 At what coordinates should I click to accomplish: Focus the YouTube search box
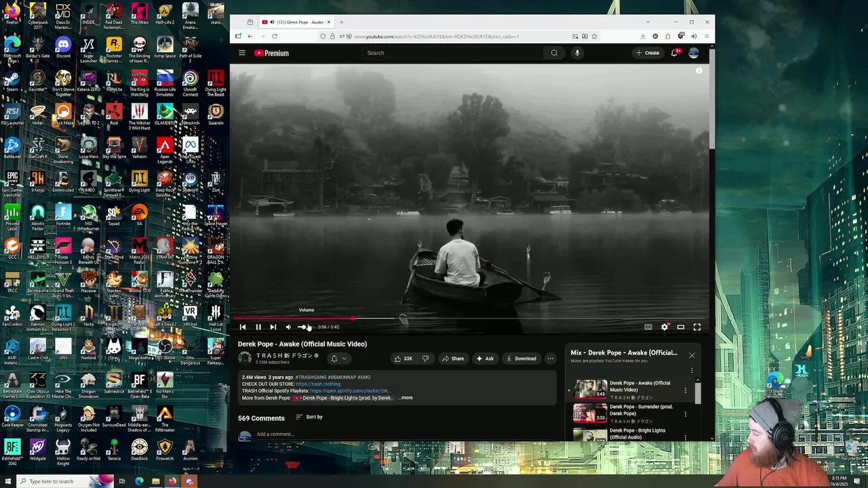(x=451, y=53)
